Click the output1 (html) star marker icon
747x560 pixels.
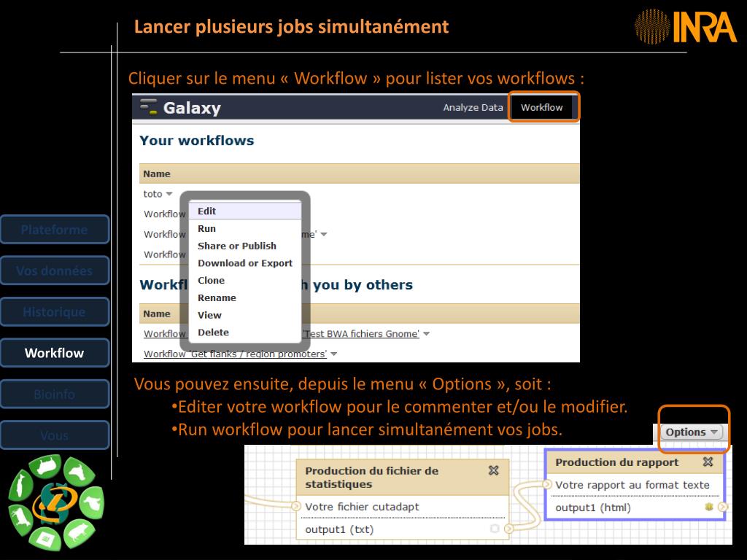click(x=709, y=507)
